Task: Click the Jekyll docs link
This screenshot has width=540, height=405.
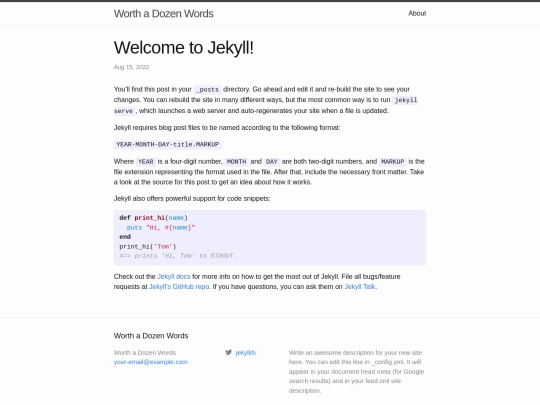Action: coord(174,276)
